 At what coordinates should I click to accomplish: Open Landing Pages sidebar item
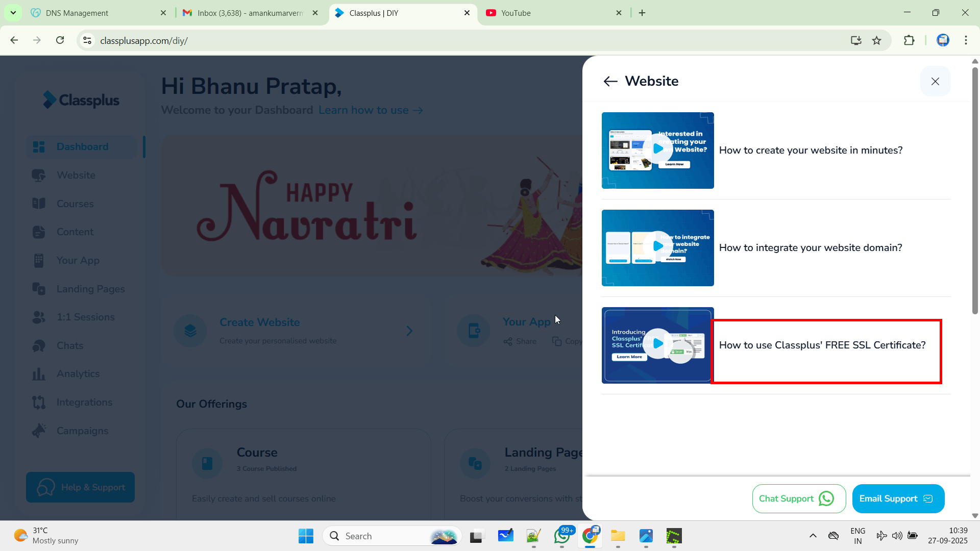point(90,289)
